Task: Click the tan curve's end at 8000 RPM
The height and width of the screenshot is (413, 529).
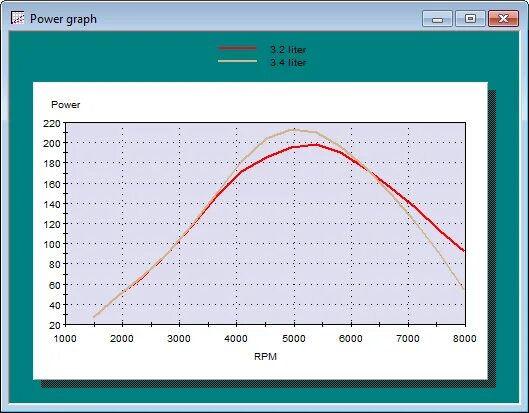Action: (x=464, y=289)
